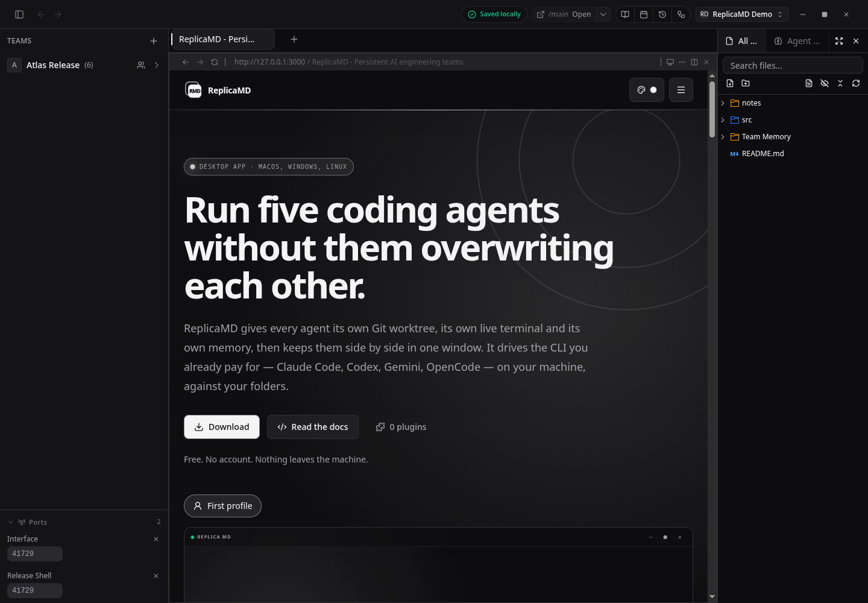Close the files panel

pos(856,41)
